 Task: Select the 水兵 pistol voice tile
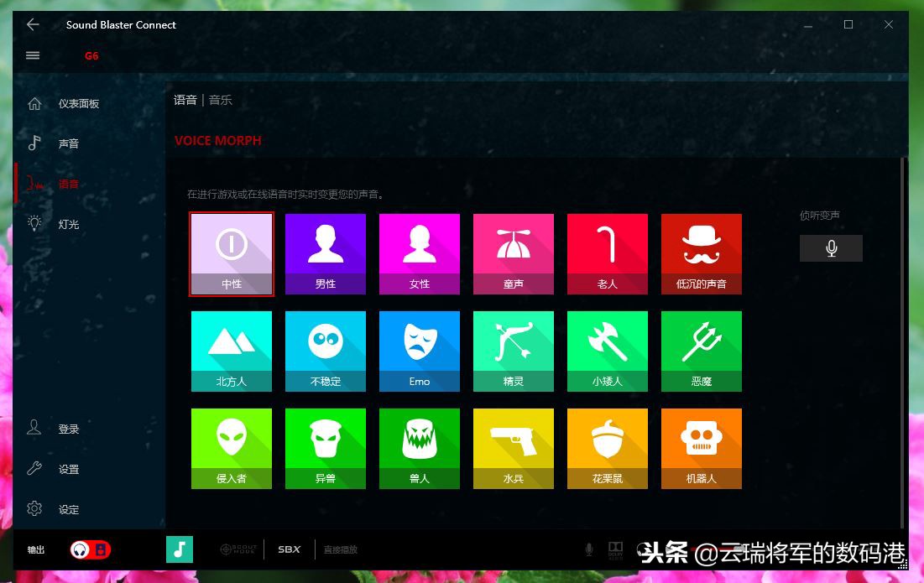[514, 449]
